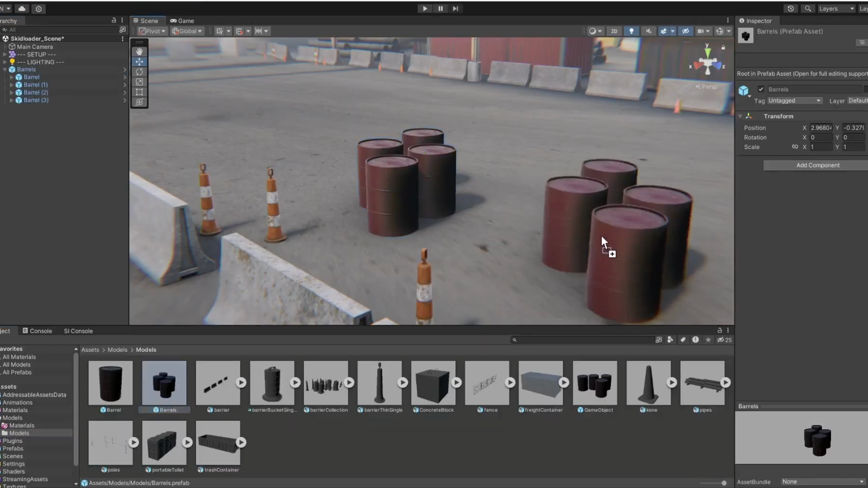
Task: Toggle 2D view mode
Action: coord(614,31)
